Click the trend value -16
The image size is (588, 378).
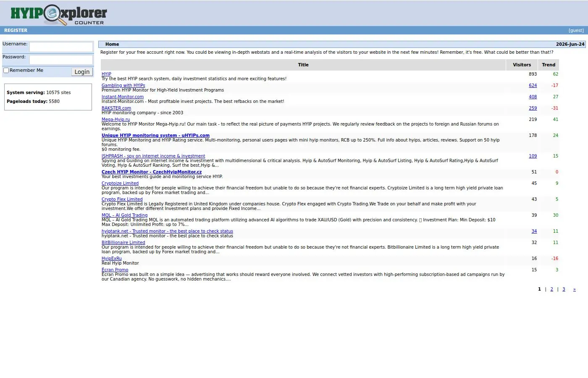point(555,258)
